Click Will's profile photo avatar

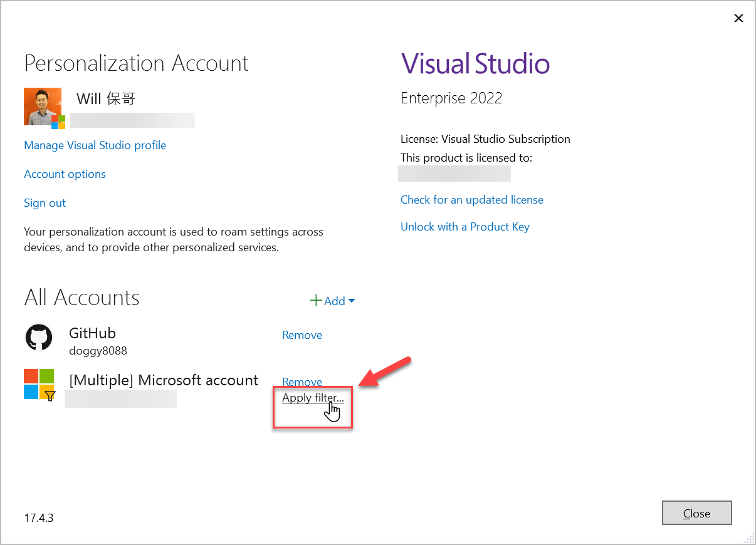coord(43,106)
